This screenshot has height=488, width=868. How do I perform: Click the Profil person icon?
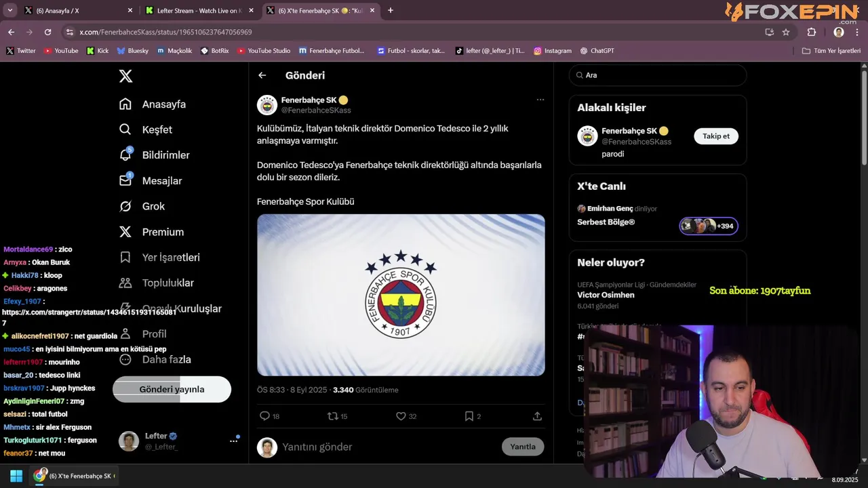click(125, 334)
